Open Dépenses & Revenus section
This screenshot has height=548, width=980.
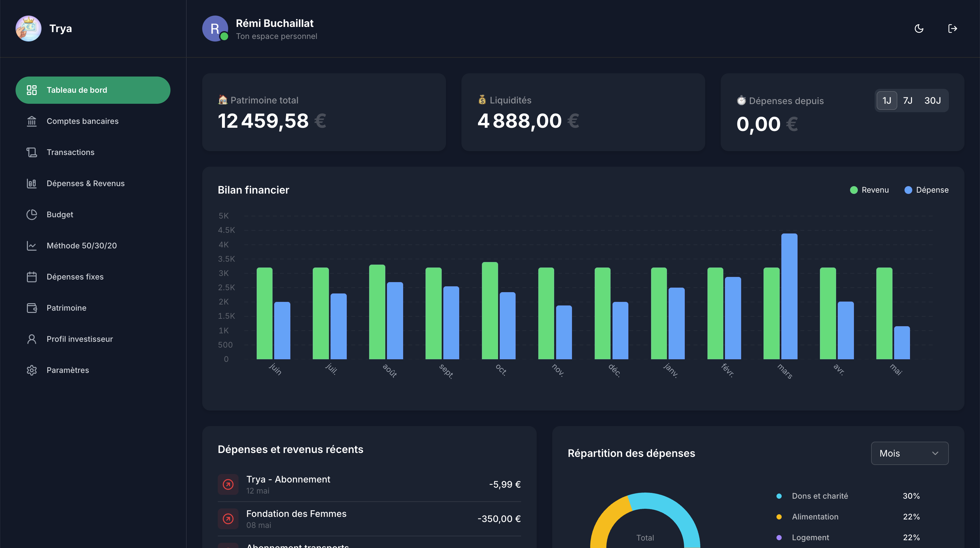(x=85, y=184)
